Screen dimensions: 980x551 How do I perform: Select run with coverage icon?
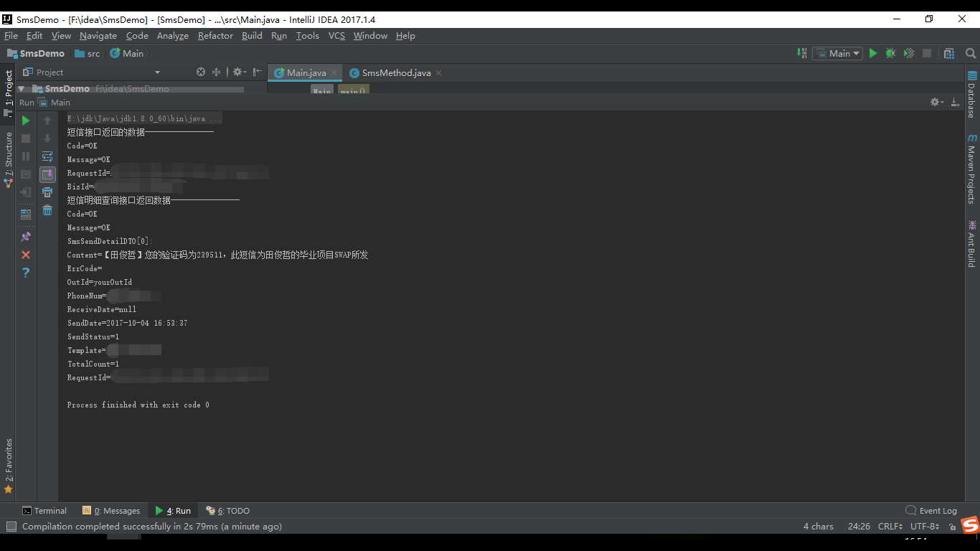pyautogui.click(x=908, y=53)
